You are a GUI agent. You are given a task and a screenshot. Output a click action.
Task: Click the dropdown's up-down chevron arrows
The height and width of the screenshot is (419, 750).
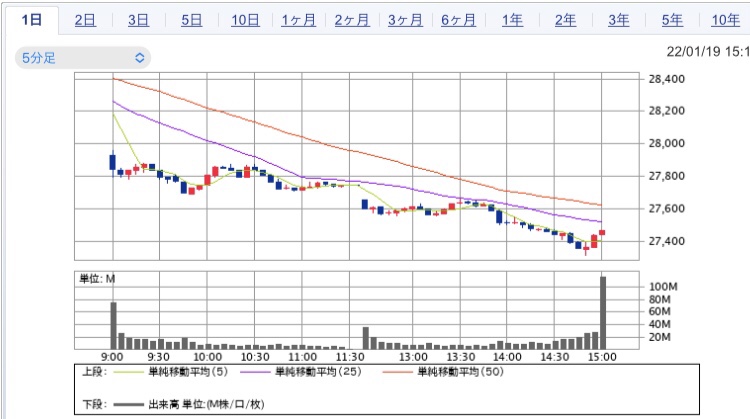140,58
